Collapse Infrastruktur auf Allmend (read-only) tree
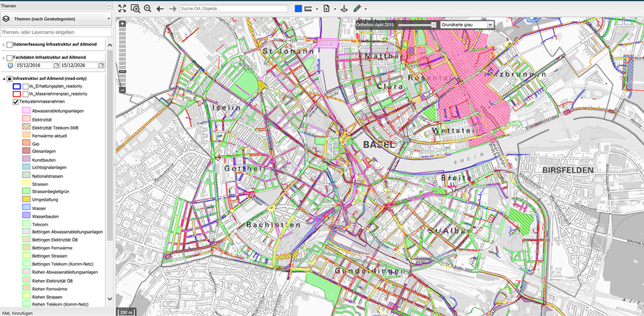The width and height of the screenshot is (644, 316). [x=3, y=78]
